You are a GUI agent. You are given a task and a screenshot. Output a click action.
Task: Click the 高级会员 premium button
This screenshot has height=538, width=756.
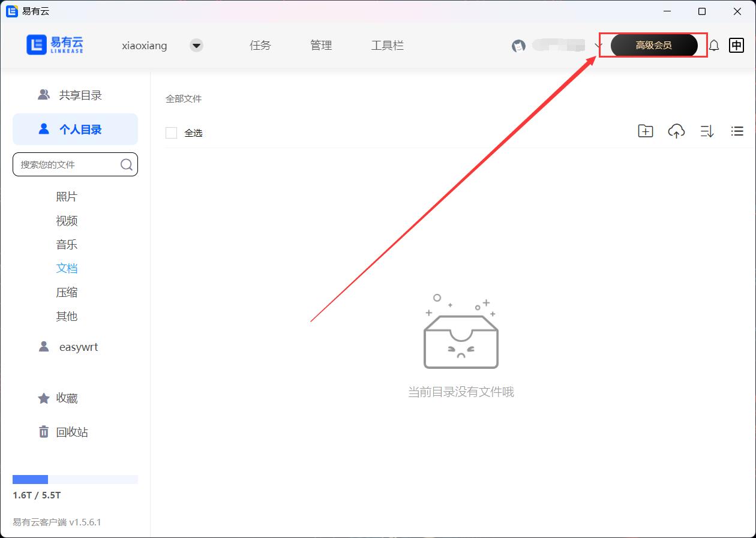(654, 46)
